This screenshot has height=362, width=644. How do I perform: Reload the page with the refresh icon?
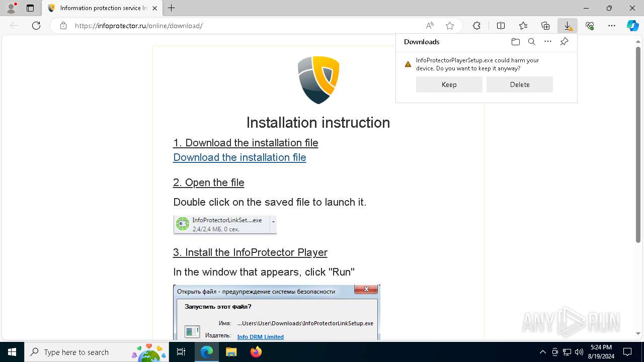tap(36, 26)
